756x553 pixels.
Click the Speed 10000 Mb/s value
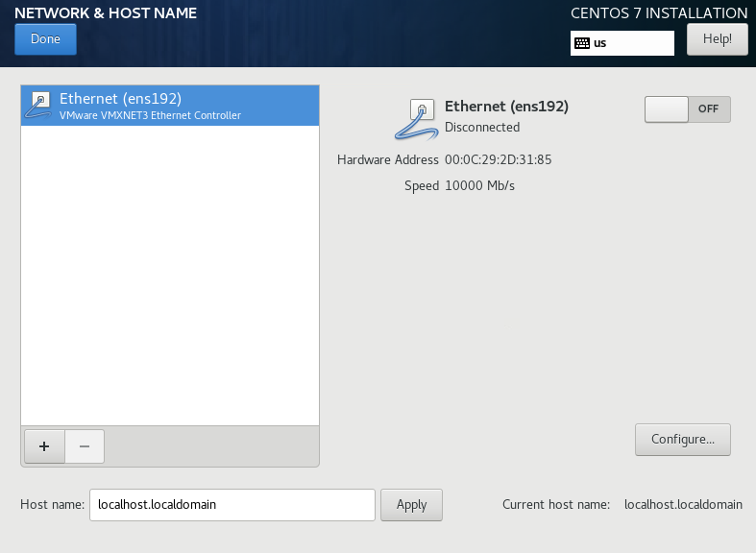479,186
